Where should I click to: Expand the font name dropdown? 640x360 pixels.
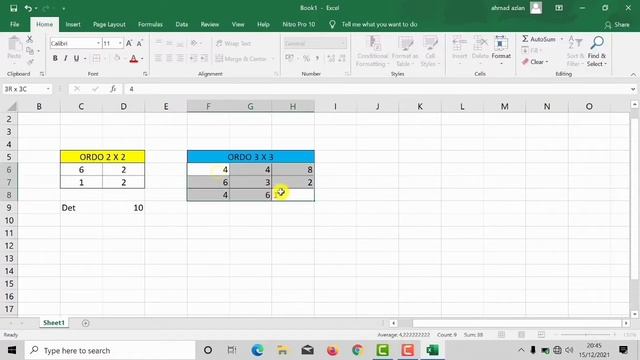[98, 43]
